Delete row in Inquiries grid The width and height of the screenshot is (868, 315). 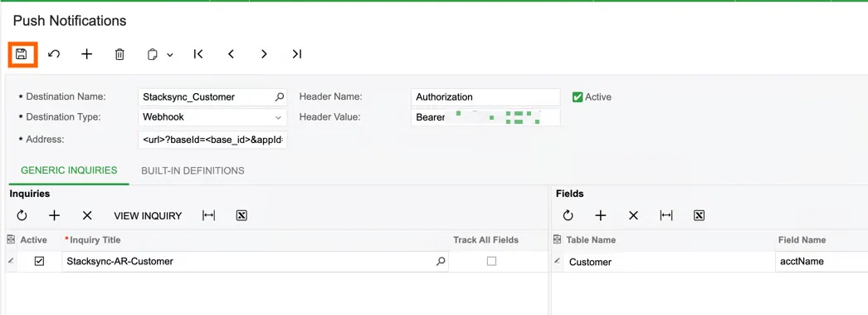click(x=87, y=216)
